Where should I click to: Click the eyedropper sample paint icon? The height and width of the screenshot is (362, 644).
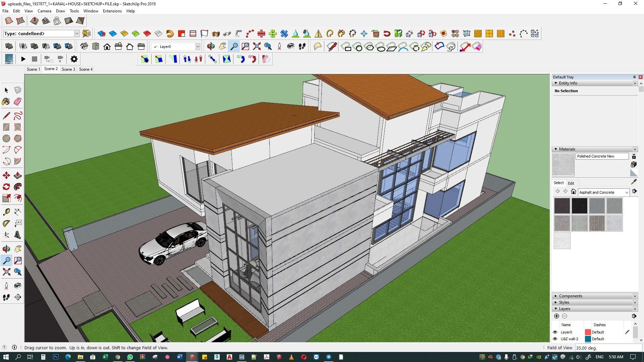click(x=634, y=182)
